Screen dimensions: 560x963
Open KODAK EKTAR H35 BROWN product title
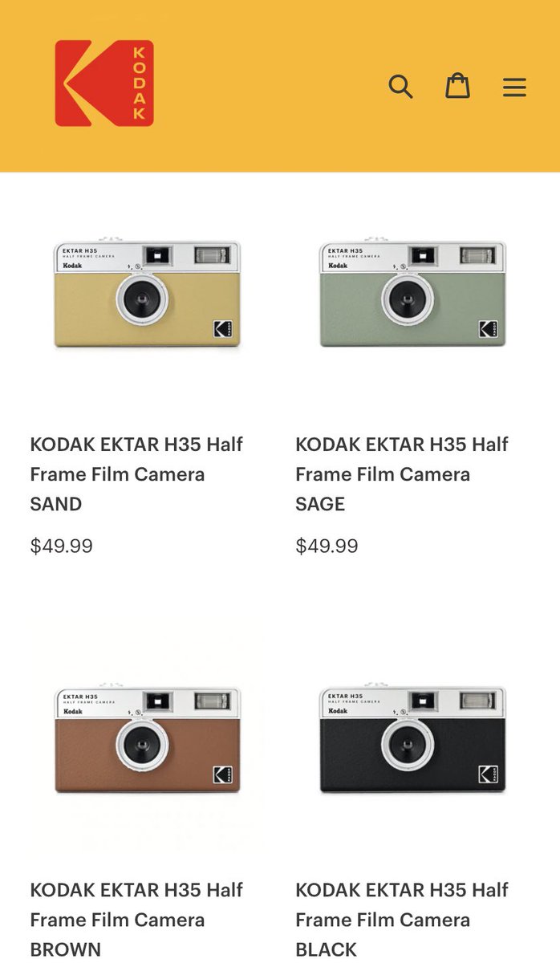[136, 920]
